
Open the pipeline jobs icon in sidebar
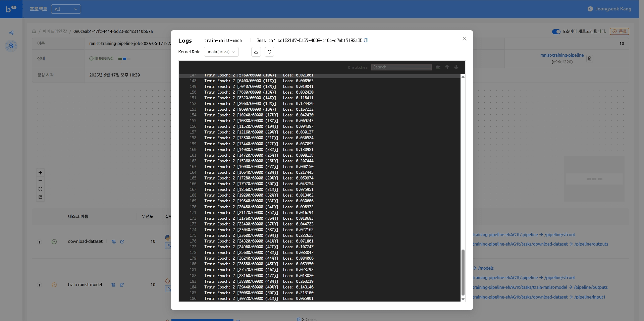pos(11,46)
